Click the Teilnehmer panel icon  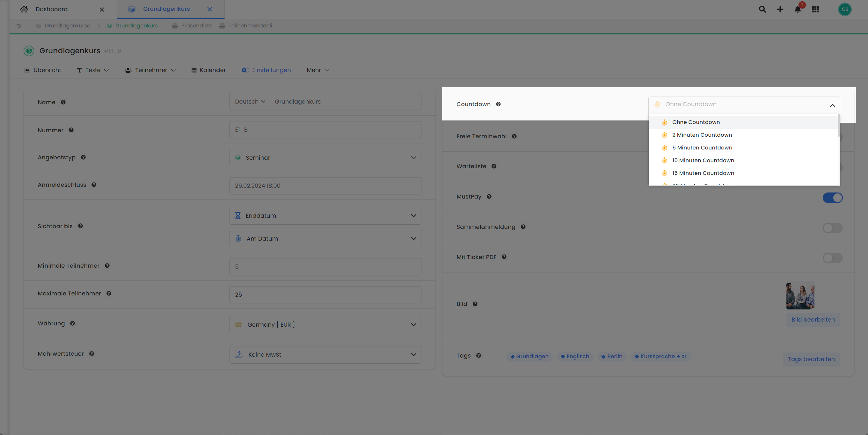tap(127, 70)
